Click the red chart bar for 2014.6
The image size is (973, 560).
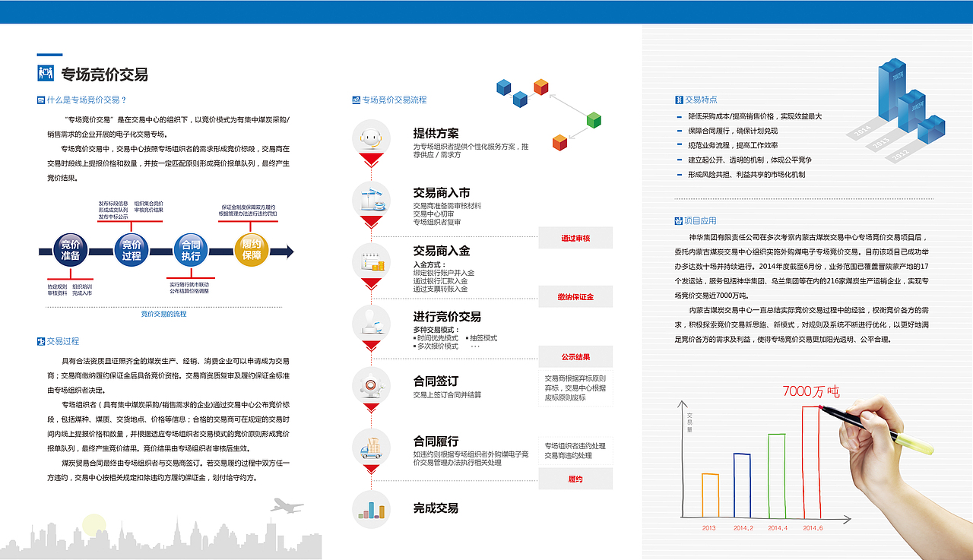(x=812, y=461)
